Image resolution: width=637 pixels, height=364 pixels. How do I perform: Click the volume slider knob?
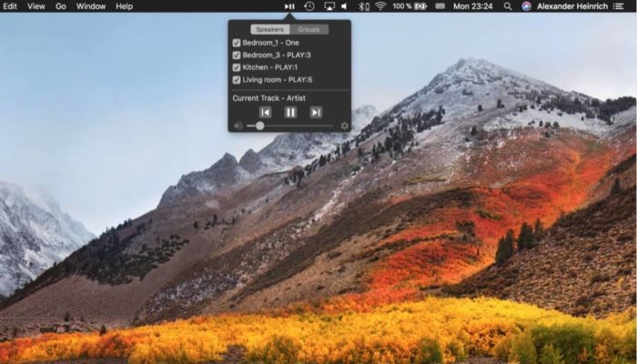tap(260, 126)
